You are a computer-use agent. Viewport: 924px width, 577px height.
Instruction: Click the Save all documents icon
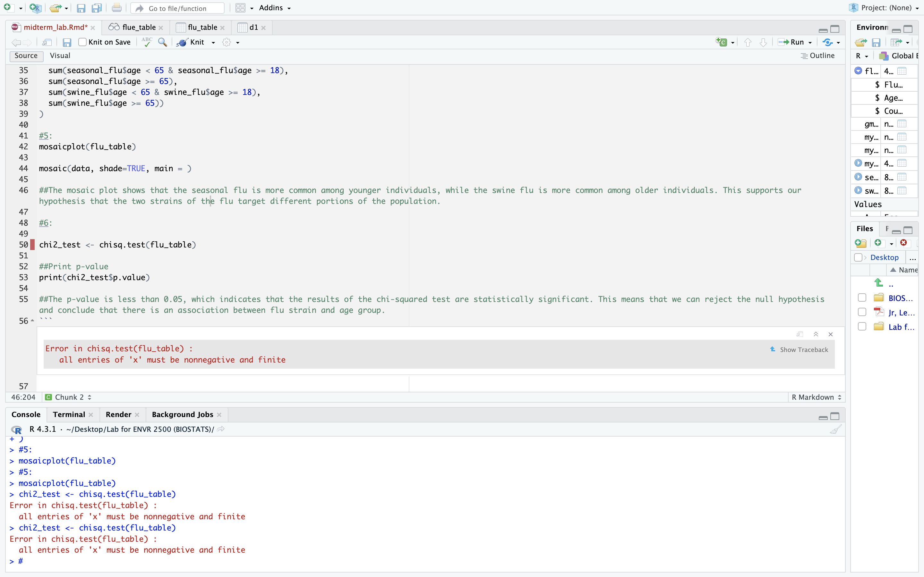(x=97, y=8)
